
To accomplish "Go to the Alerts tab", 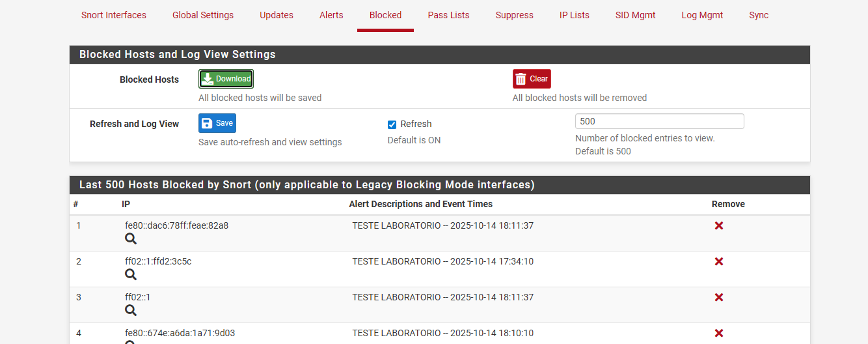I will click(x=331, y=15).
